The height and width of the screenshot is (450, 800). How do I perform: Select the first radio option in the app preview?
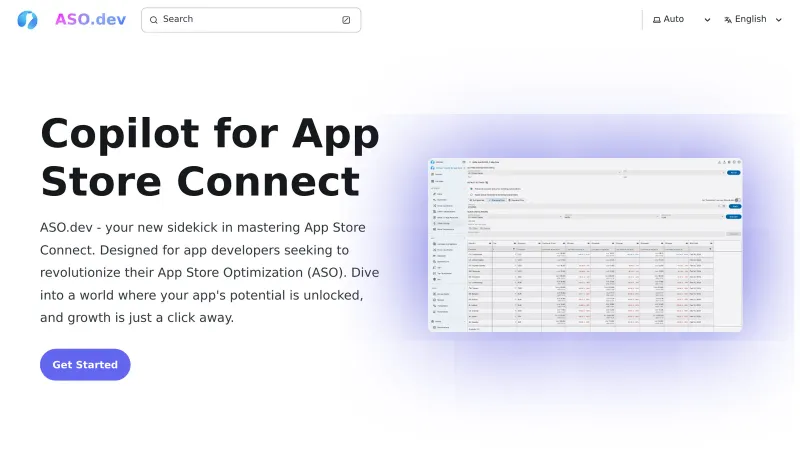pos(471,188)
